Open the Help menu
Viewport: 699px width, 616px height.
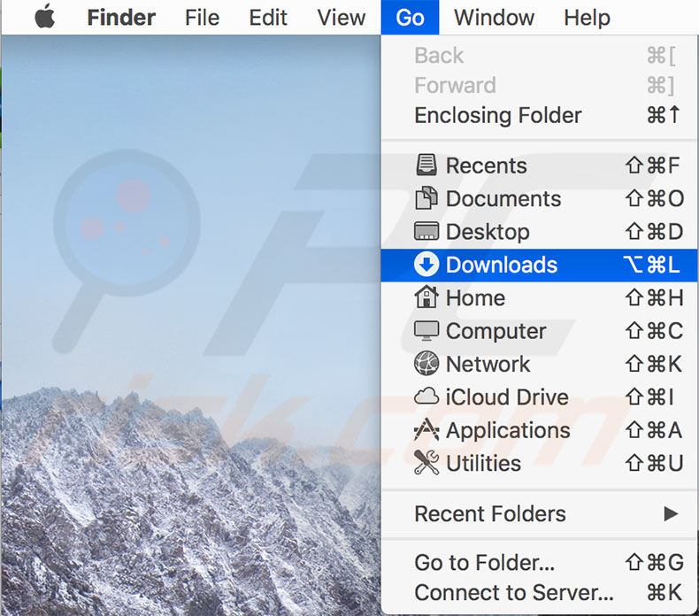(588, 18)
